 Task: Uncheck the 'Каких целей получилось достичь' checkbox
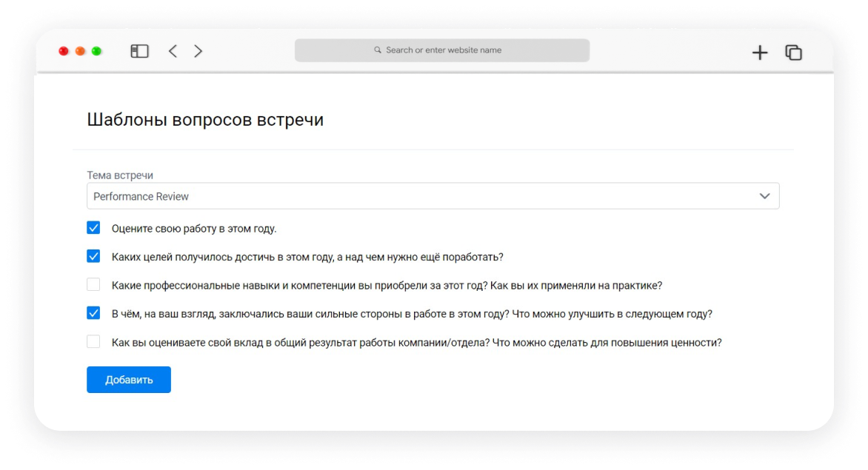93,257
